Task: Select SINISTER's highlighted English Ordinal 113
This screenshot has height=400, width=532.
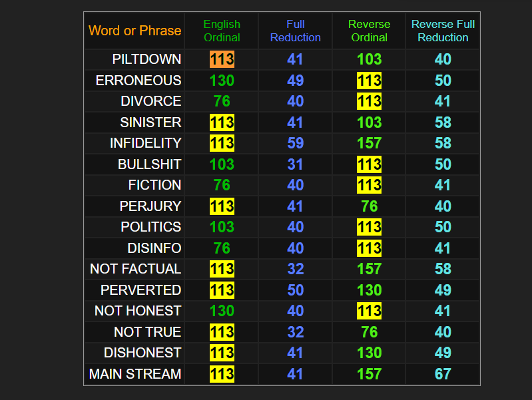Action: click(222, 122)
